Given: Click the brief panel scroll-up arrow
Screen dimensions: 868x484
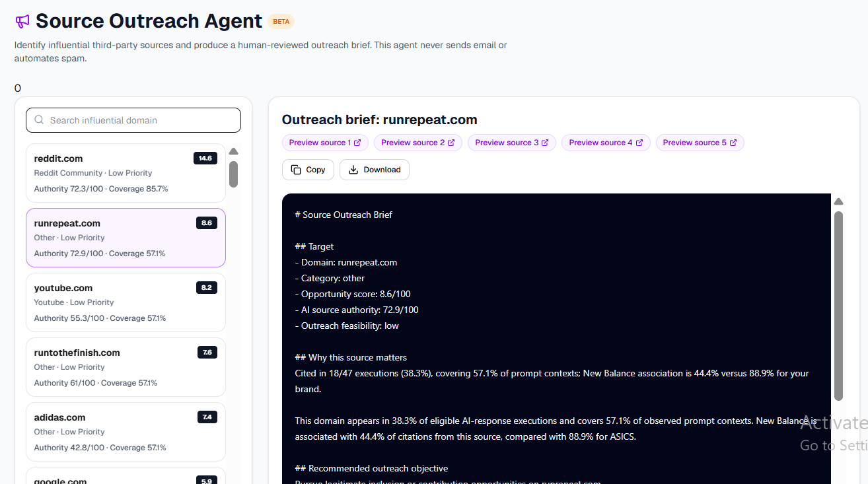Looking at the screenshot, I should tap(839, 201).
